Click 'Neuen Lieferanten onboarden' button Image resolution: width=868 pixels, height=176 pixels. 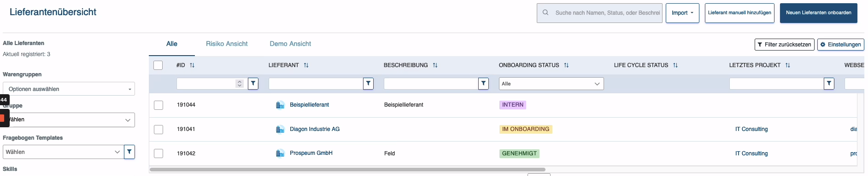click(818, 13)
